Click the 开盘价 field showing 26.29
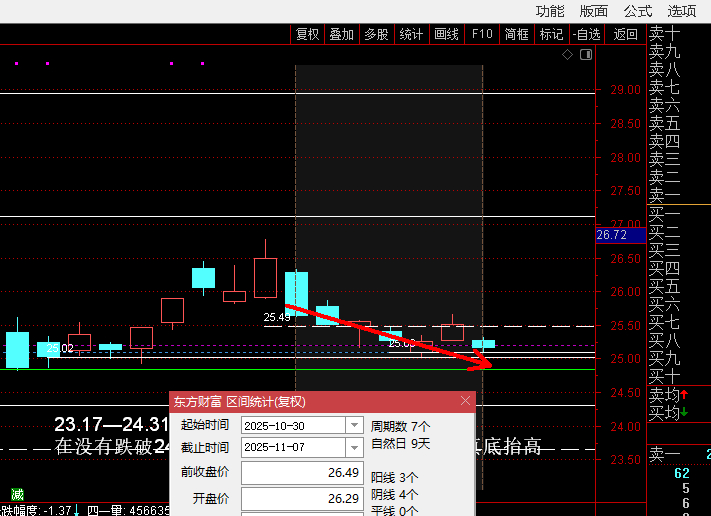The image size is (711, 516). [x=302, y=499]
